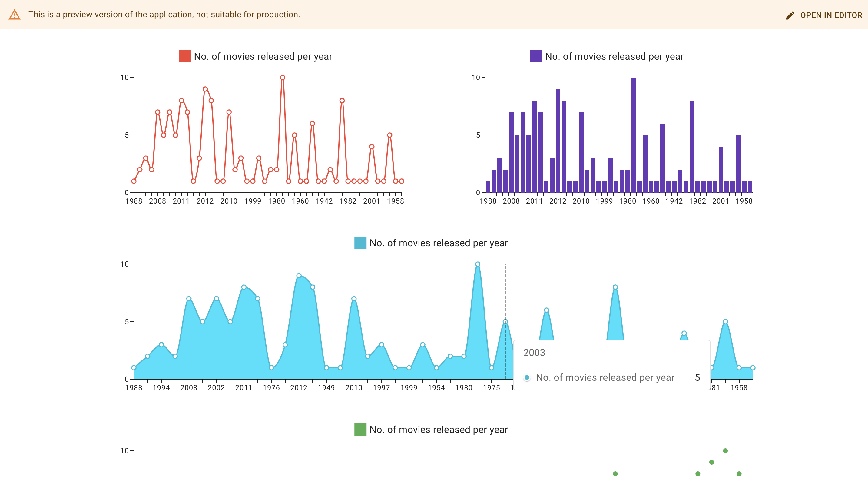Click the red chart legend label text
Image resolution: width=868 pixels, height=478 pixels.
[x=263, y=56]
